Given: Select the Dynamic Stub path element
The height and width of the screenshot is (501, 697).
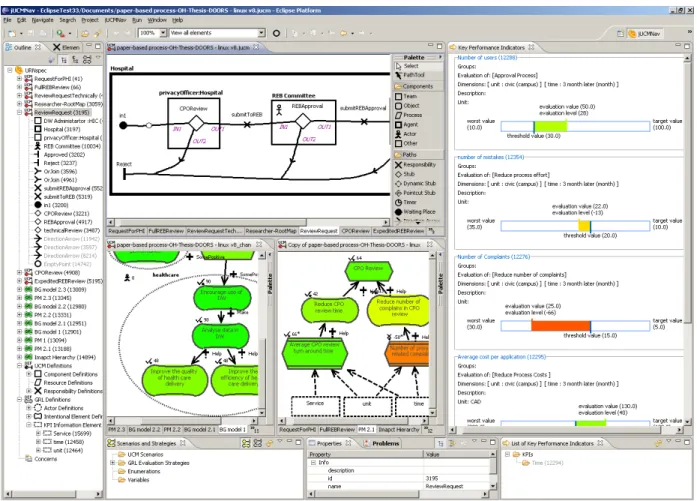Looking at the screenshot, I should pos(419,183).
